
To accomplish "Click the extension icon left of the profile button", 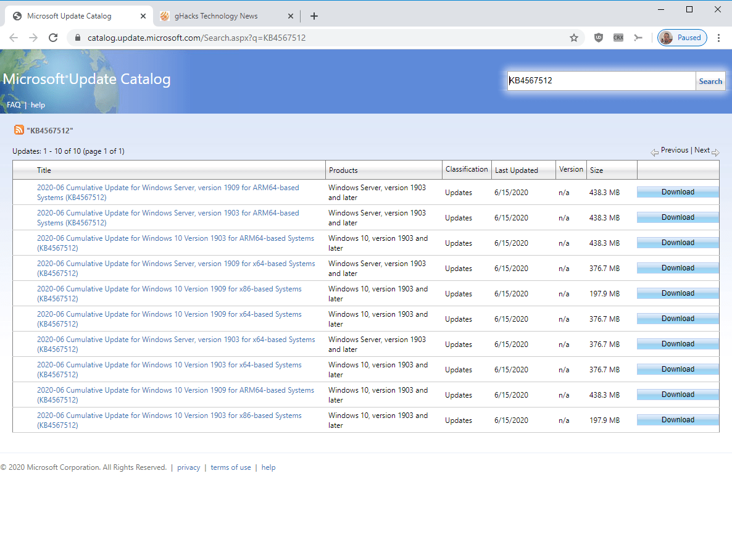I will click(638, 38).
